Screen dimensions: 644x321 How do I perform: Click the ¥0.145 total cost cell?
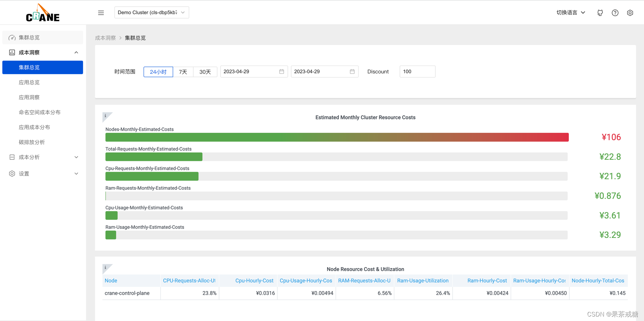[x=598, y=293]
